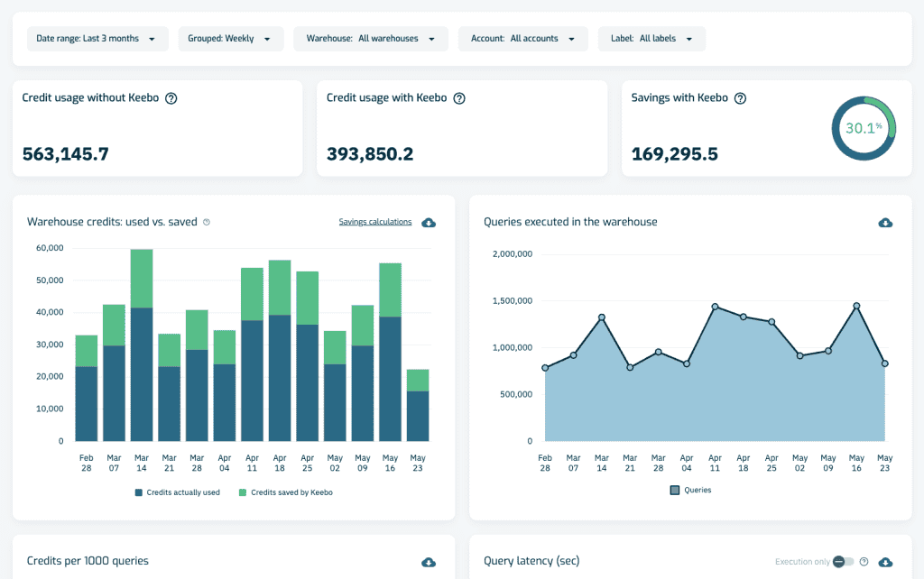Open the Date range dropdown
The height and width of the screenshot is (579, 924).
[x=97, y=39]
